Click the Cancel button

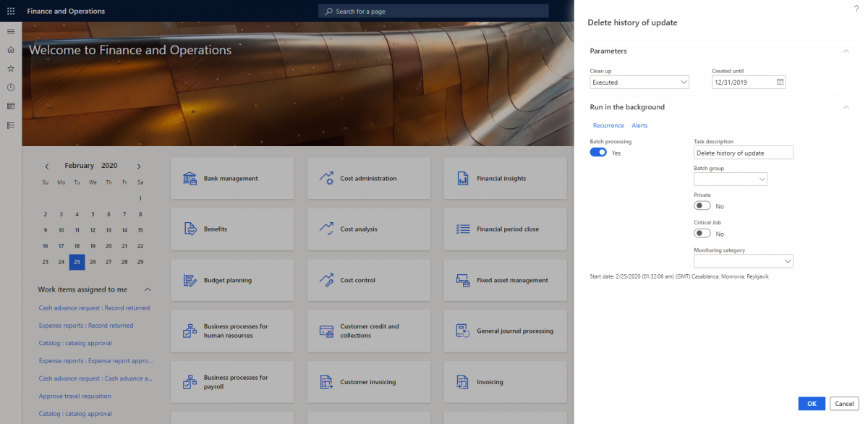pyautogui.click(x=843, y=404)
